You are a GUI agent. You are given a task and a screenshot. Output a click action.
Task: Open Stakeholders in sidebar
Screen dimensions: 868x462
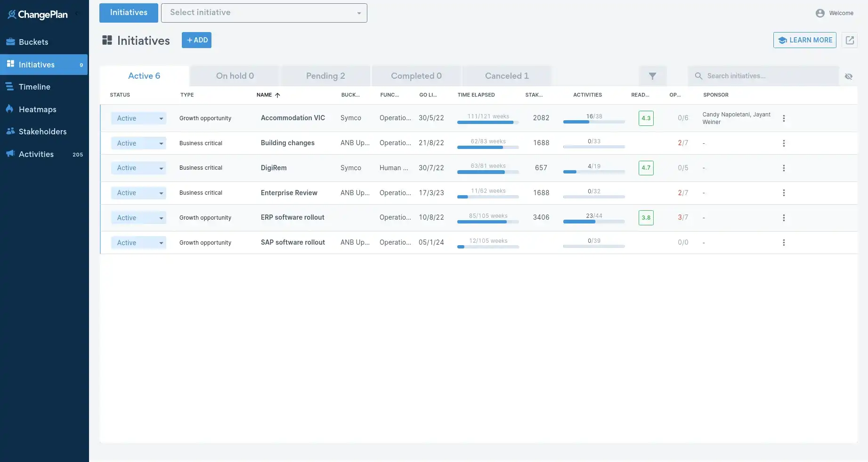42,132
